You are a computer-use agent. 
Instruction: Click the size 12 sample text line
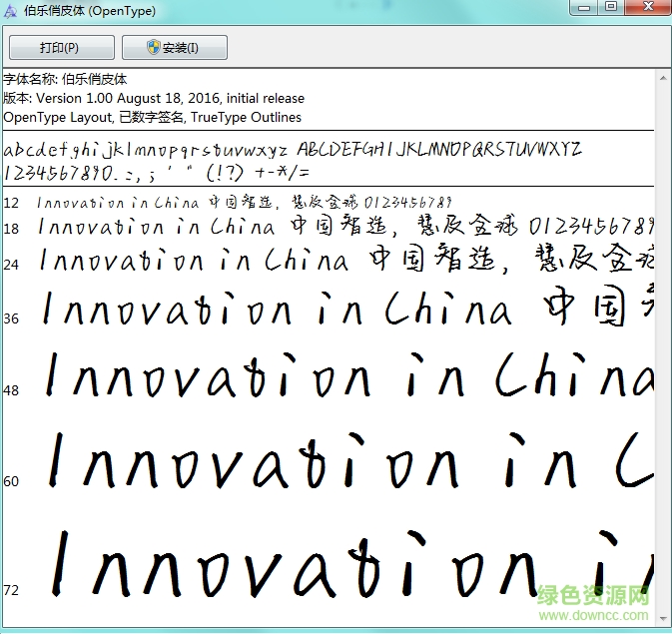[245, 202]
